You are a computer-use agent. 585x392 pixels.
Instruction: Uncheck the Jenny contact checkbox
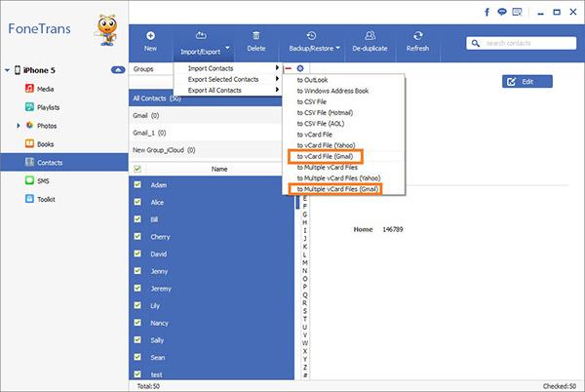tap(137, 271)
